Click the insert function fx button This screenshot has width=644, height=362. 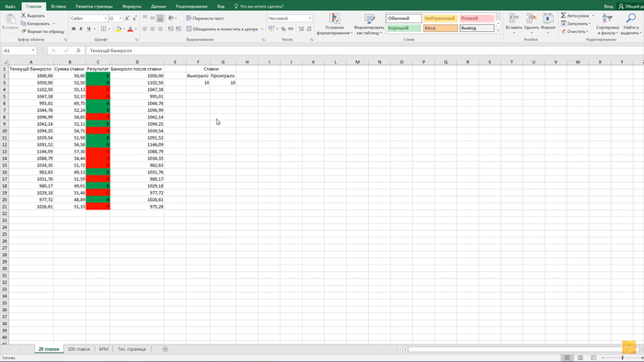point(78,51)
